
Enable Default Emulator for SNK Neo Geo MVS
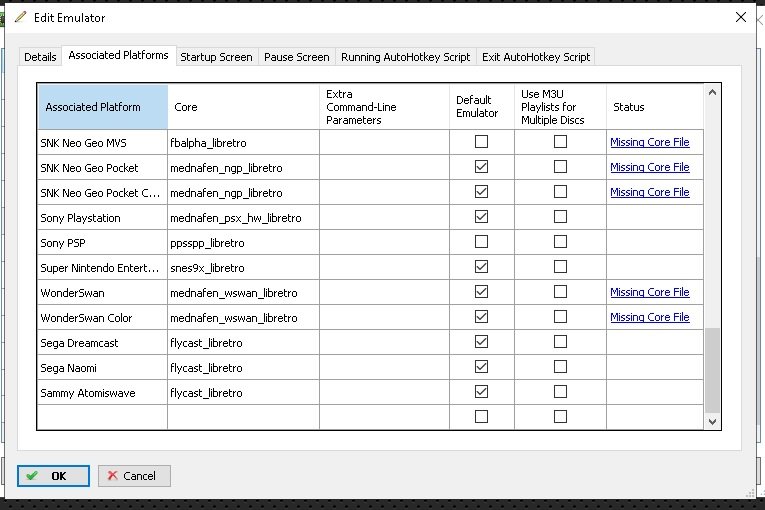tap(481, 142)
